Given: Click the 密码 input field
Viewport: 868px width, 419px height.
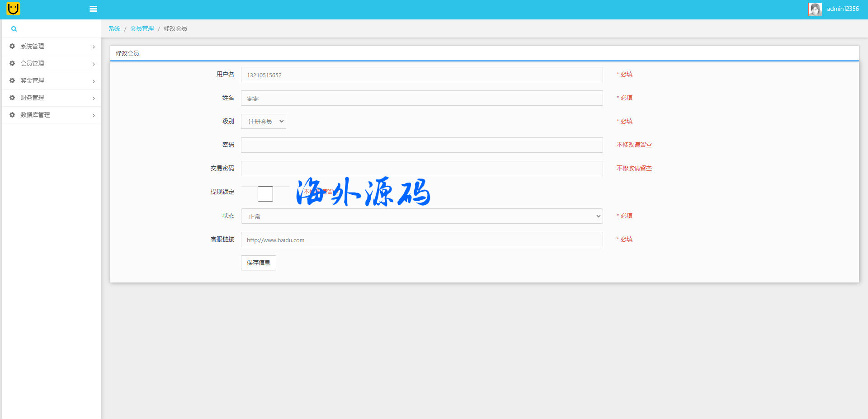Looking at the screenshot, I should pos(421,145).
